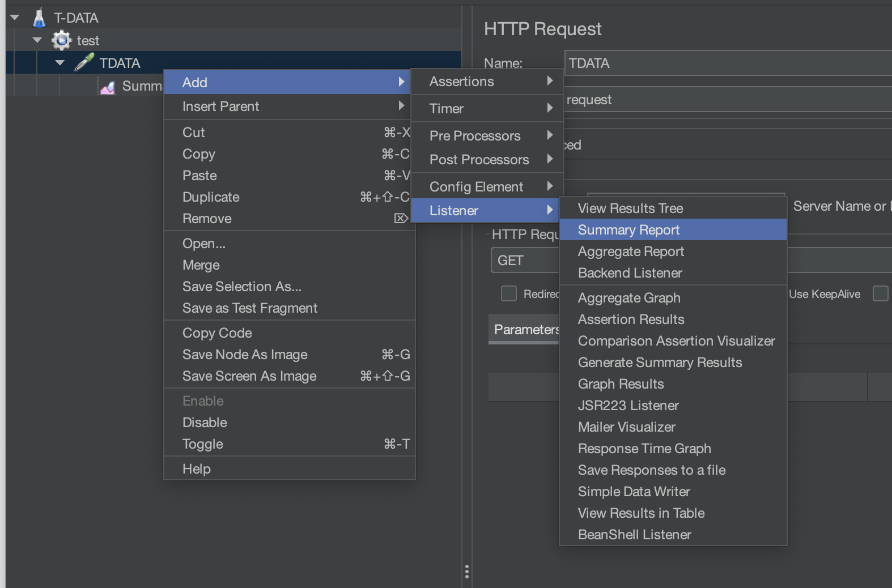Choose Merge from the context menu
892x588 pixels.
point(290,265)
